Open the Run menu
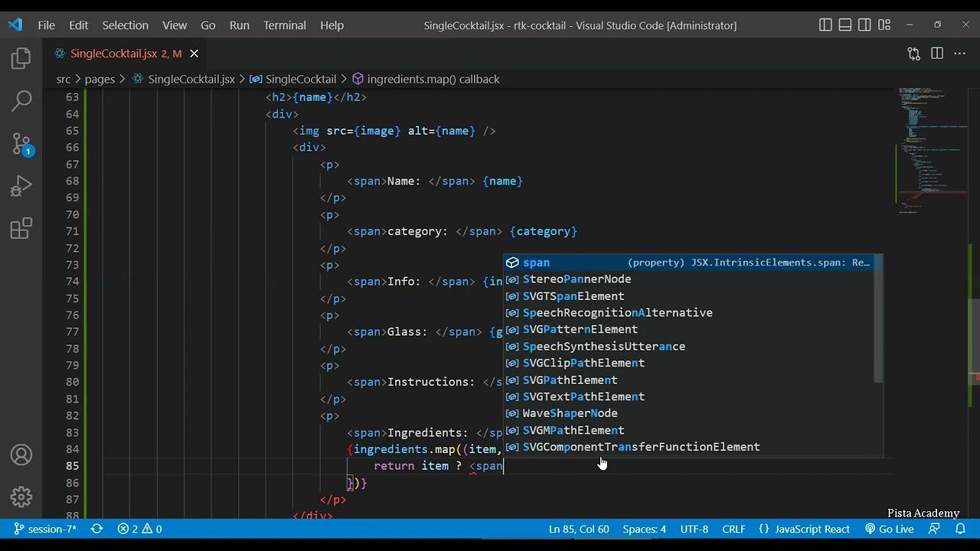980x551 pixels. pos(240,25)
